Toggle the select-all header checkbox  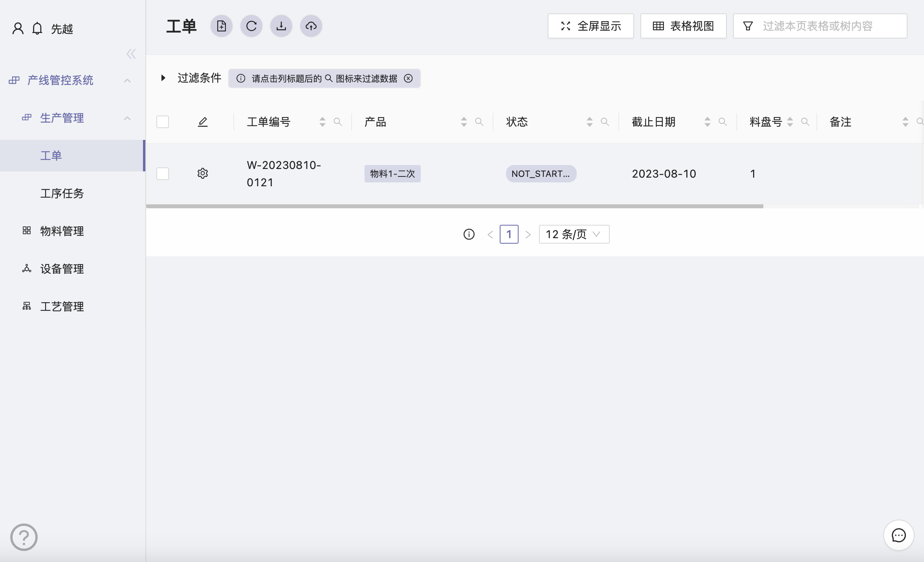click(x=163, y=122)
